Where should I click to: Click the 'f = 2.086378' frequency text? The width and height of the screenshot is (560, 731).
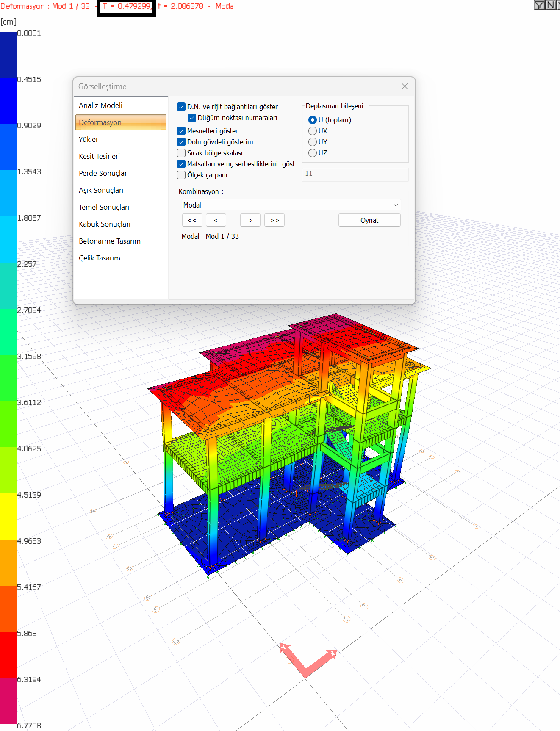180,6
